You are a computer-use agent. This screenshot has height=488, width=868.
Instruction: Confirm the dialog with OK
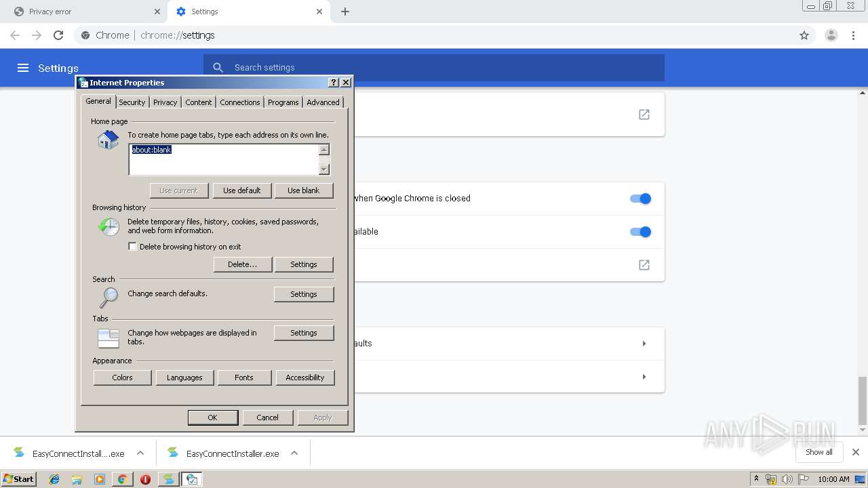[x=213, y=418]
